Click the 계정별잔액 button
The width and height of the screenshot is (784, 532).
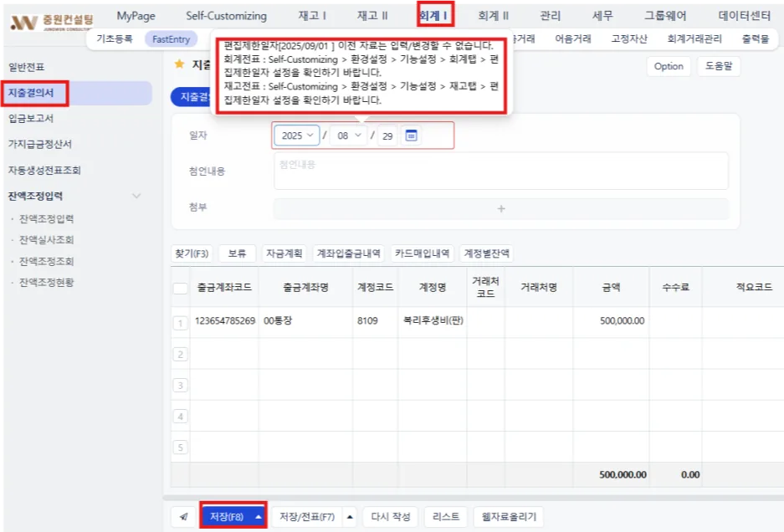tap(486, 253)
